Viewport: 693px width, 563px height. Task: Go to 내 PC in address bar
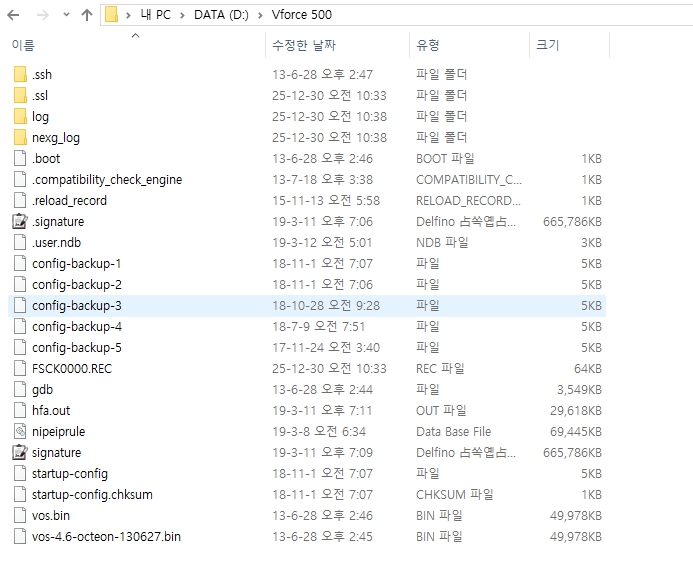(x=155, y=15)
